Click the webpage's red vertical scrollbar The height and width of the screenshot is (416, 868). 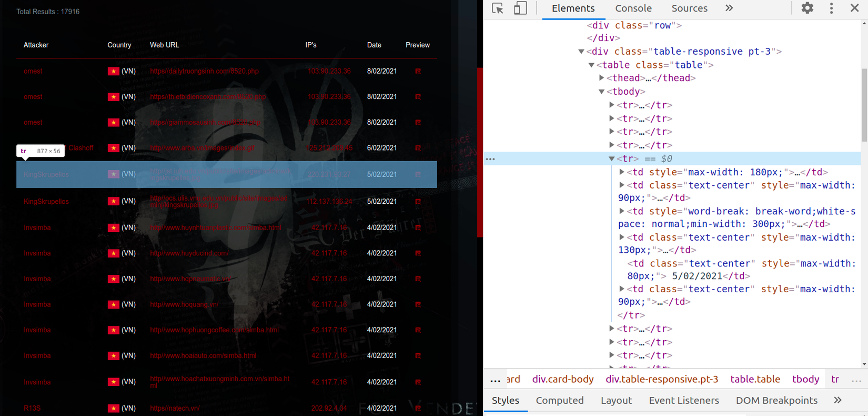[x=480, y=153]
